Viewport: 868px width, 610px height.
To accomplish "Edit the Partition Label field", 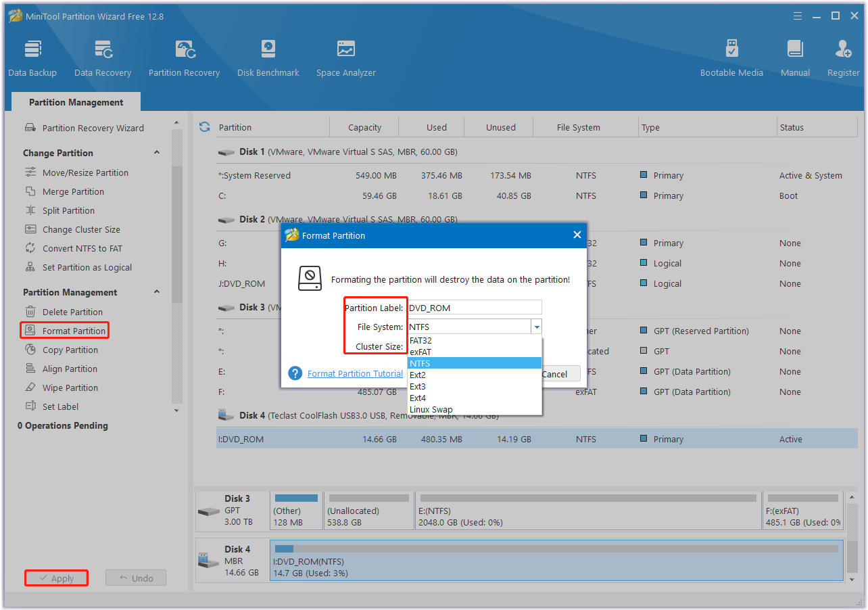I will tap(475, 308).
